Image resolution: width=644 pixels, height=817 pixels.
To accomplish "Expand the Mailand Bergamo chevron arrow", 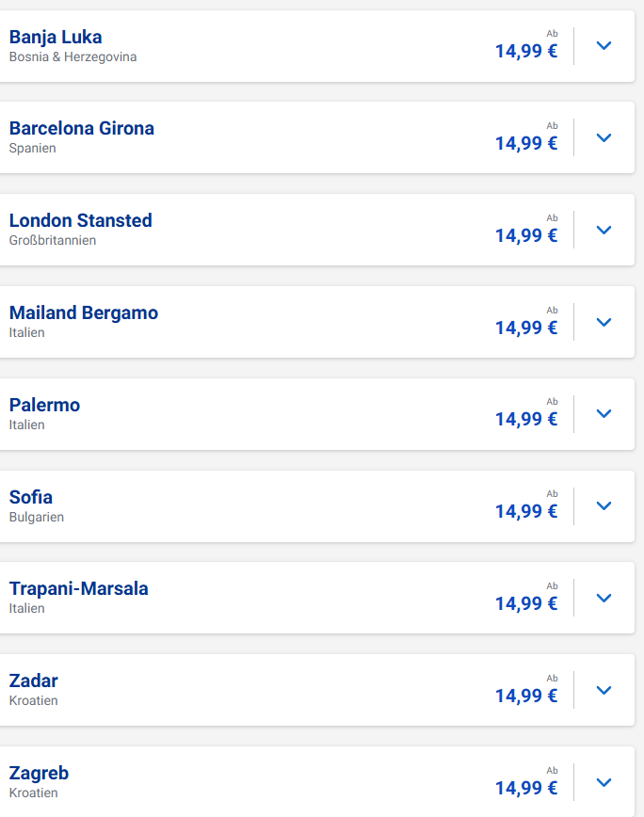I will 604,323.
